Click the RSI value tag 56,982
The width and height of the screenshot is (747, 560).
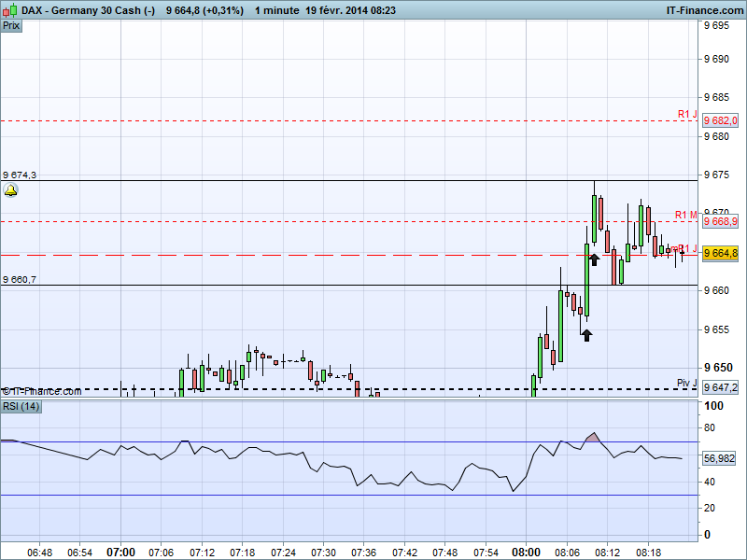pos(719,458)
